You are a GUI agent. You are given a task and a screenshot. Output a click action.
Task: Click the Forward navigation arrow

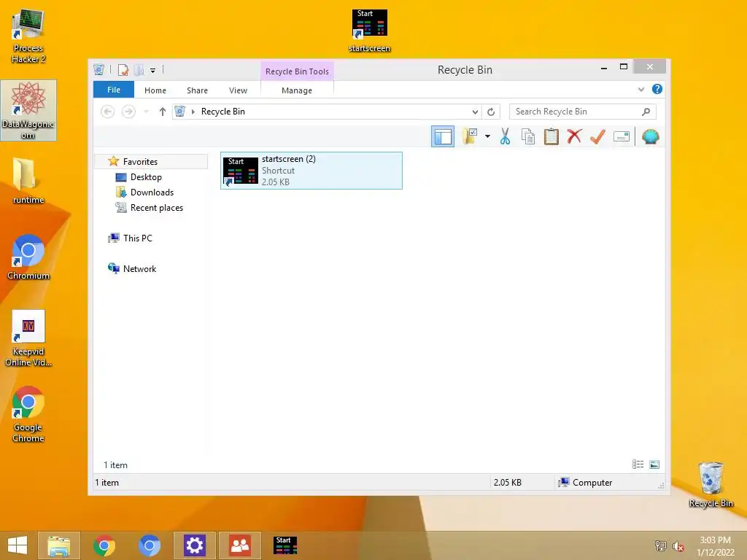128,112
